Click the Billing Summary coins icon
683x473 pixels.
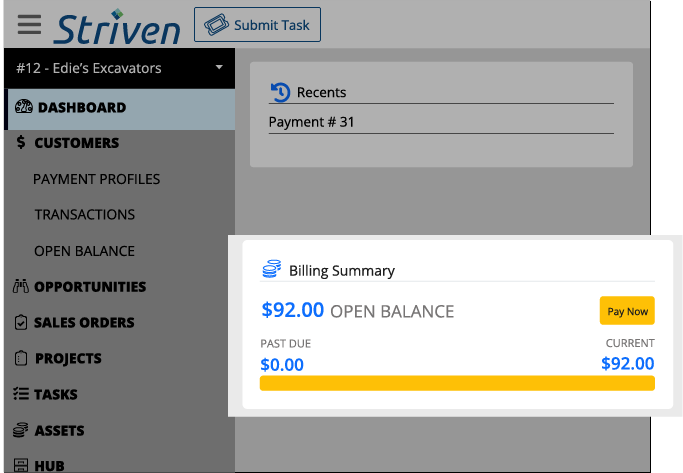coord(271,269)
